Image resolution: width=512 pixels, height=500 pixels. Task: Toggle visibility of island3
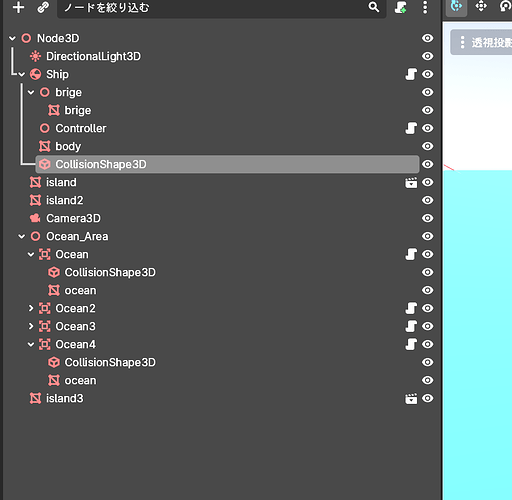pyautogui.click(x=427, y=398)
